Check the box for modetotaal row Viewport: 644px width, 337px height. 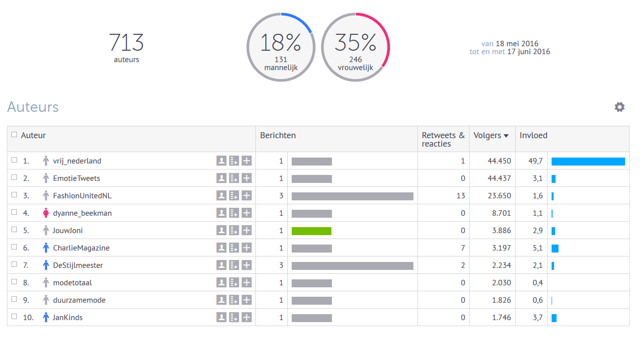[x=14, y=282]
